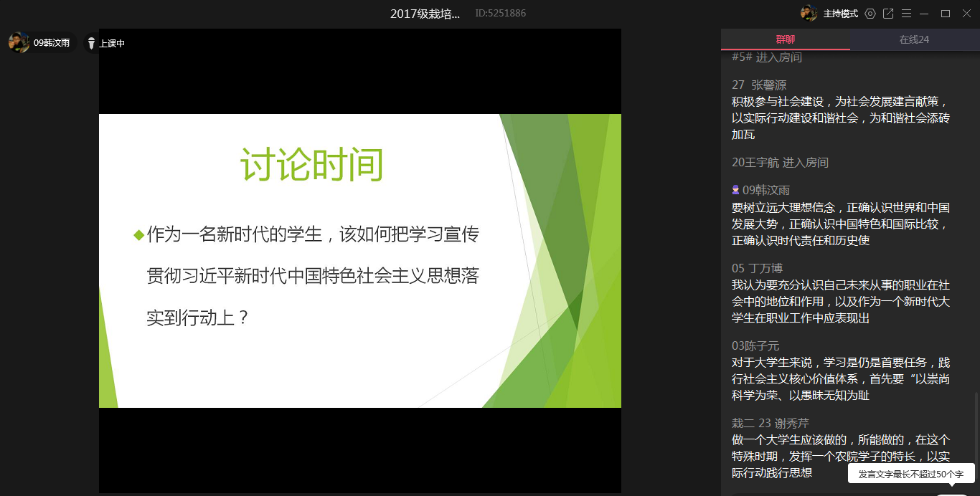980x496 pixels.
Task: Click the #5# 进入房间 notice
Action: [767, 57]
